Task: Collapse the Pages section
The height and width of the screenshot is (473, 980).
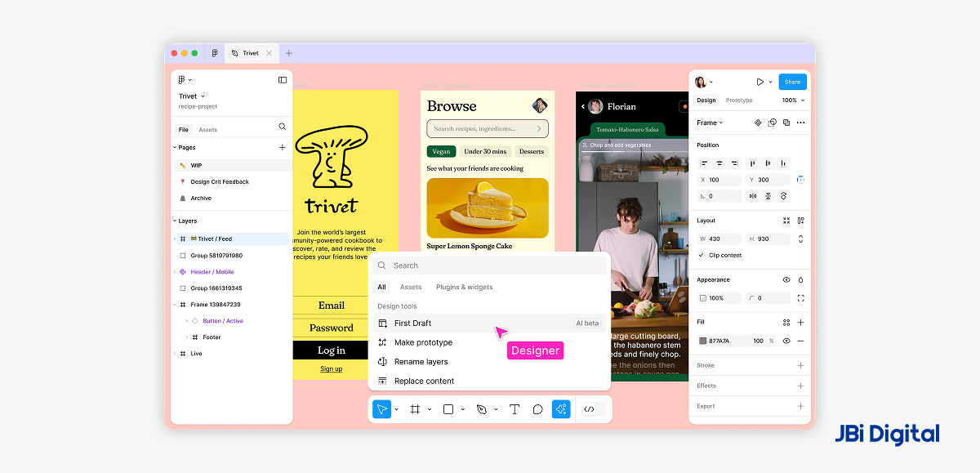Action: point(175,148)
